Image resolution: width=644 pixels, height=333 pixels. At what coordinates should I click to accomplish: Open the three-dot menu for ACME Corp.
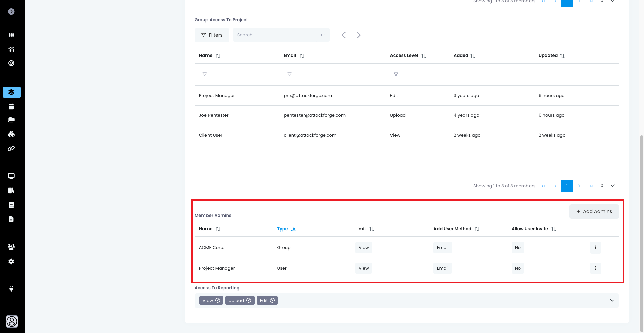595,248
